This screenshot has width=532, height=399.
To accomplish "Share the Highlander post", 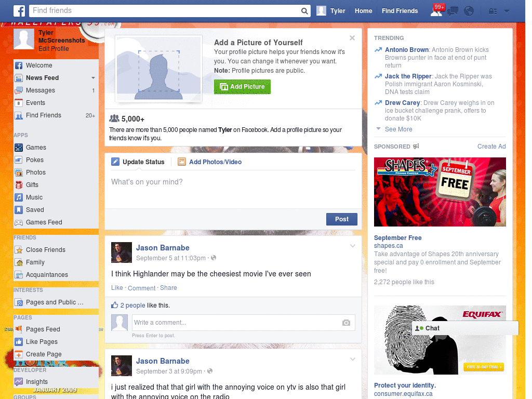I will click(168, 288).
